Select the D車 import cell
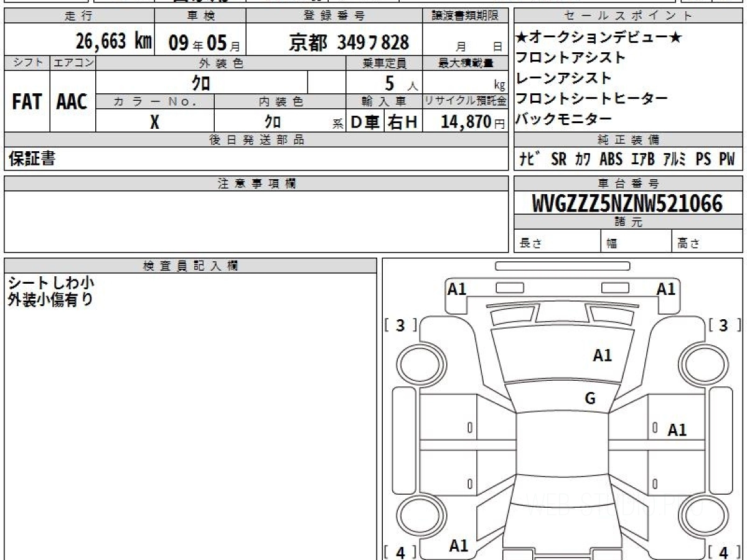747x560 pixels. coord(365,122)
